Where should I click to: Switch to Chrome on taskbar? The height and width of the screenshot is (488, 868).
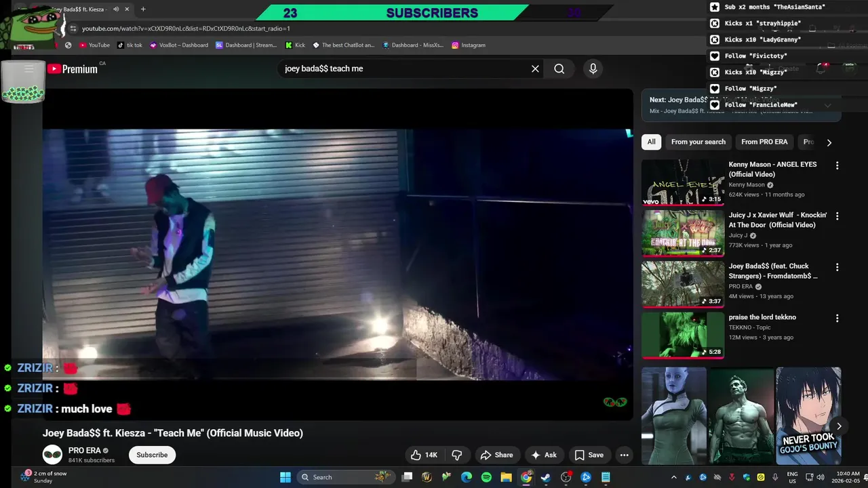click(526, 477)
